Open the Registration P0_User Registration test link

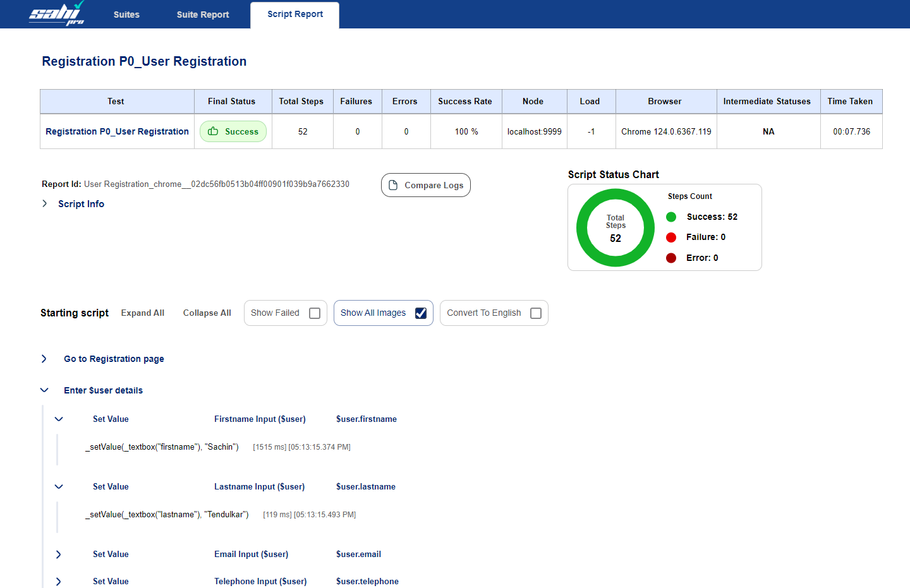click(117, 131)
